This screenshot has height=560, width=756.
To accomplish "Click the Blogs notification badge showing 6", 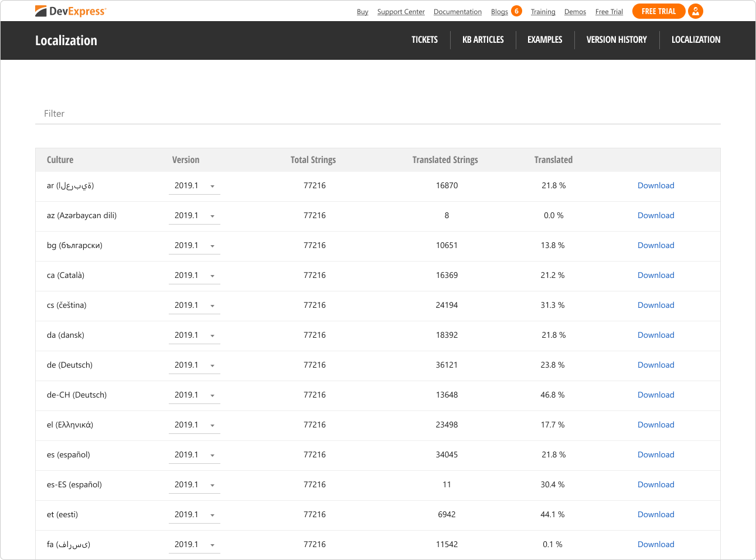I will [x=516, y=11].
